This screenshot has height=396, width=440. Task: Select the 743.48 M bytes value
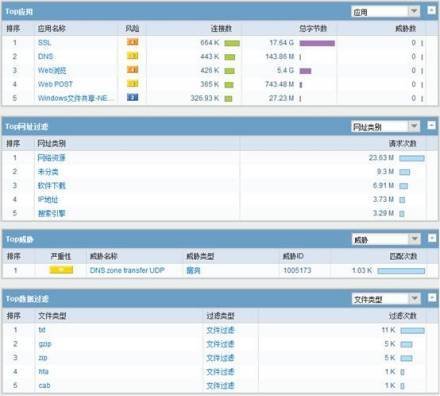tap(280, 84)
